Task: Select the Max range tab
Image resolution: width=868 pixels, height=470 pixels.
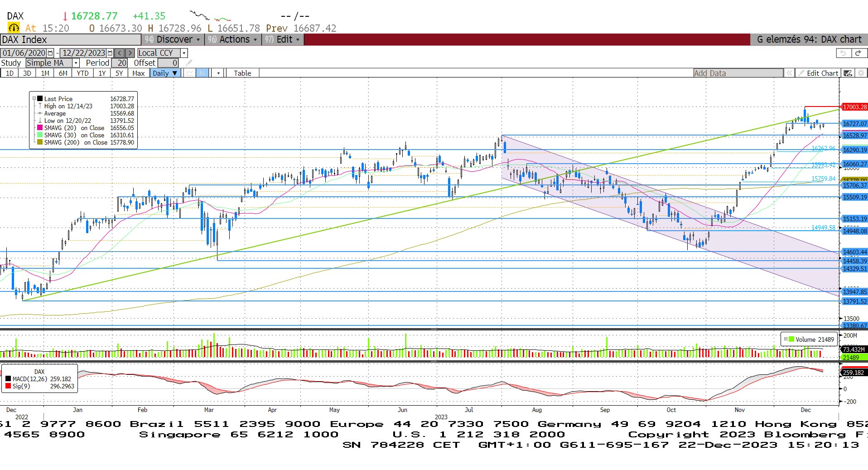Action: click(x=138, y=73)
